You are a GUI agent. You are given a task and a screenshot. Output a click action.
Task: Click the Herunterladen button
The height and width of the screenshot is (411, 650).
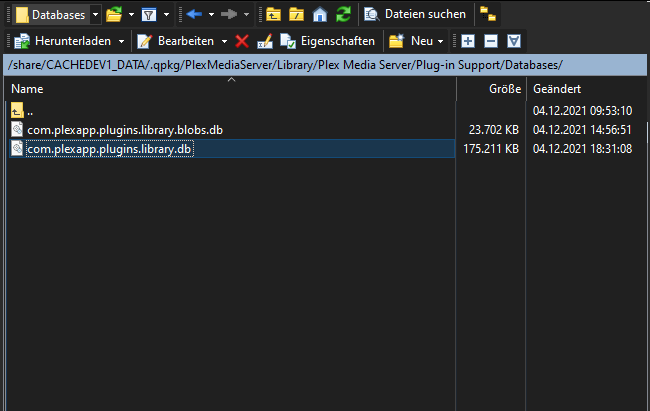63,41
